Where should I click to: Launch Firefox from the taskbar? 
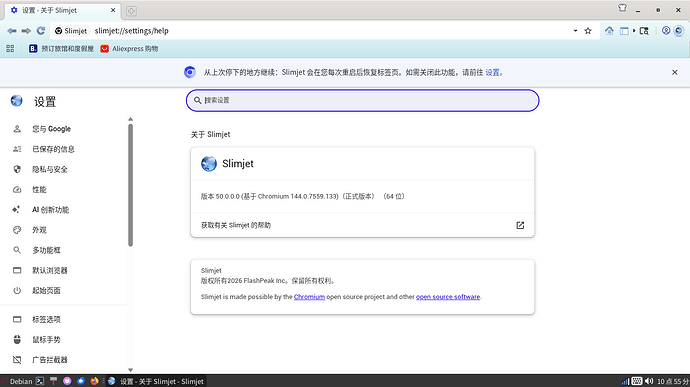point(94,381)
